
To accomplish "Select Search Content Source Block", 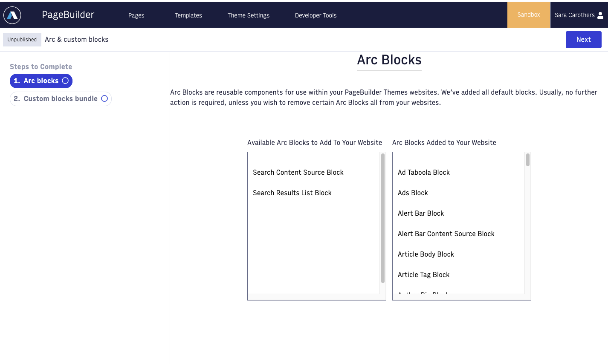I will [x=298, y=172].
